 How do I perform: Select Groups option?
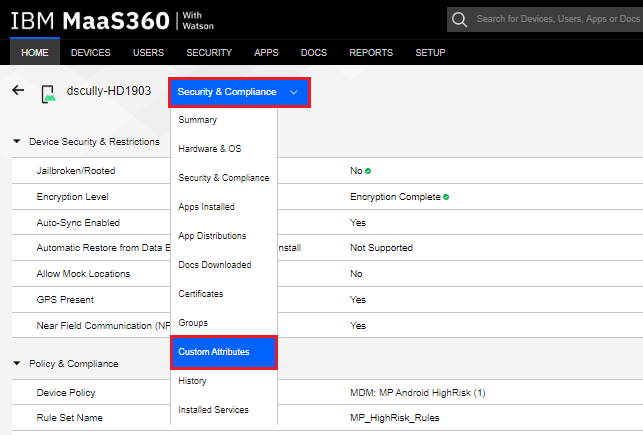coord(224,323)
